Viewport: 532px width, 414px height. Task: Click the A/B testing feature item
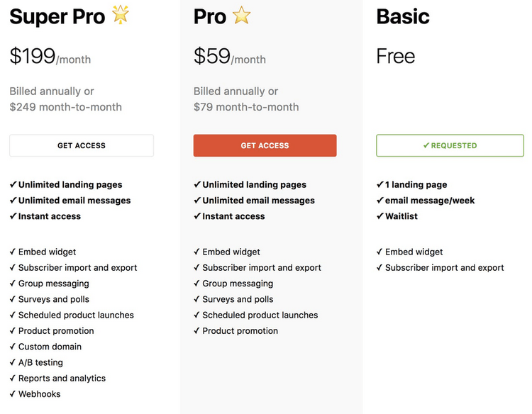click(x=40, y=362)
